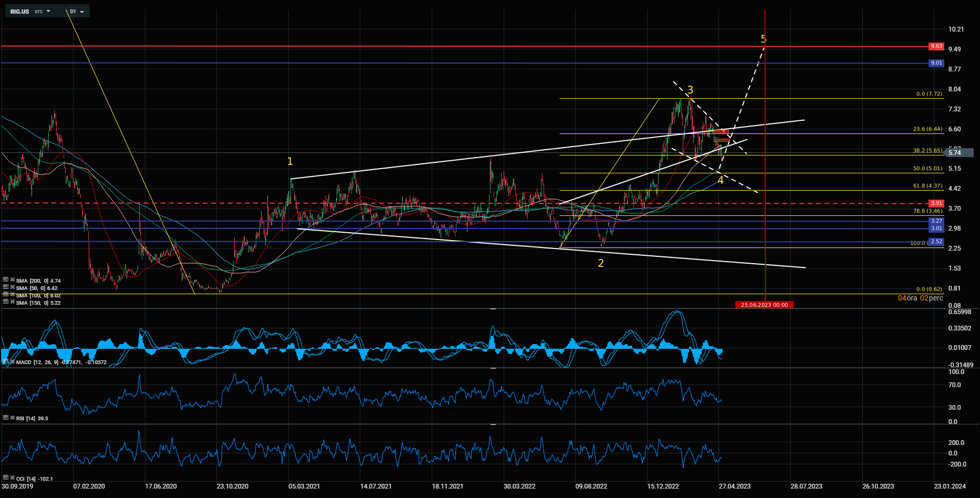Remove the SMA 200 indicator
The width and height of the screenshot is (980, 498).
pyautogui.click(x=12, y=280)
